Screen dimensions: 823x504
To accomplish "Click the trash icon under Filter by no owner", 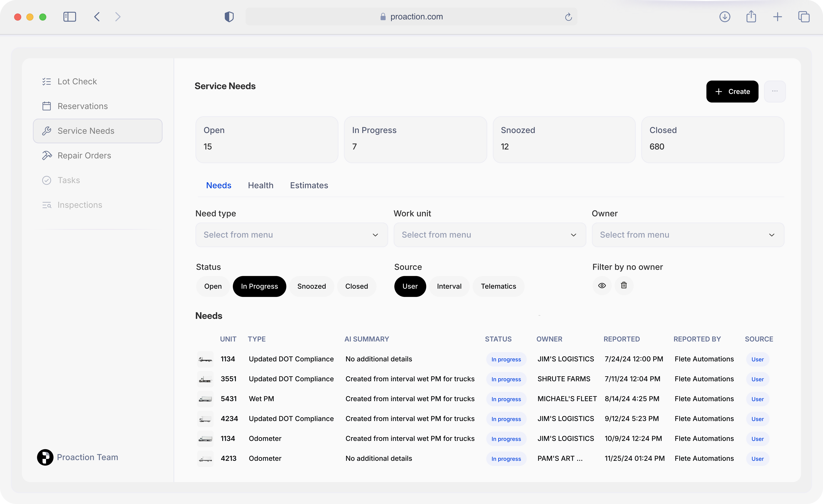I will [624, 286].
